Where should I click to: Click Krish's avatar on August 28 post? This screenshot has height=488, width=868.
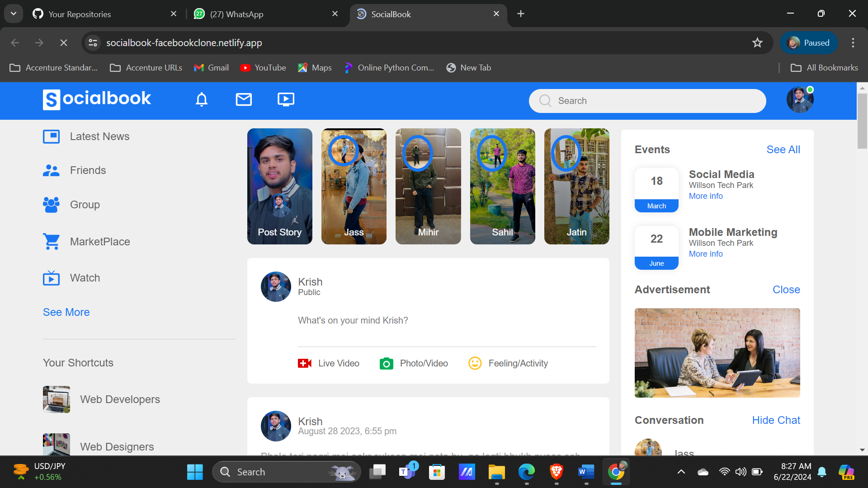point(276,426)
